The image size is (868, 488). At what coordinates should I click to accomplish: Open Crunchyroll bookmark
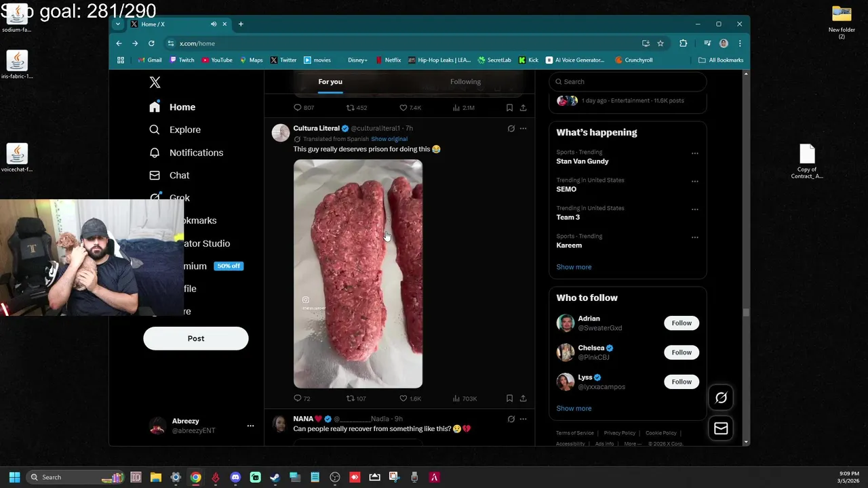click(634, 60)
